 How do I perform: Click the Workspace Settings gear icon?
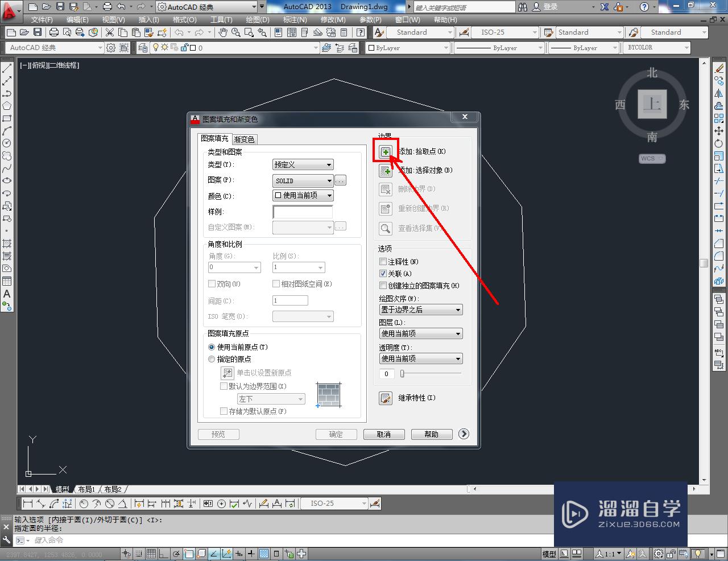click(x=111, y=48)
